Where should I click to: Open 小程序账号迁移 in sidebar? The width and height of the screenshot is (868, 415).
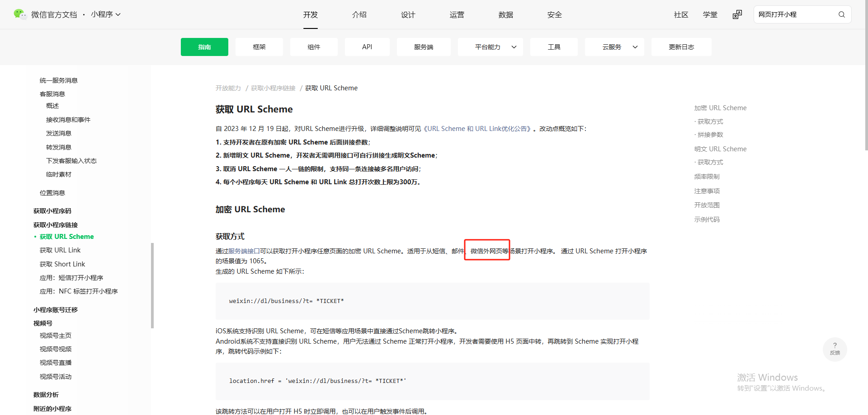pyautogui.click(x=56, y=310)
